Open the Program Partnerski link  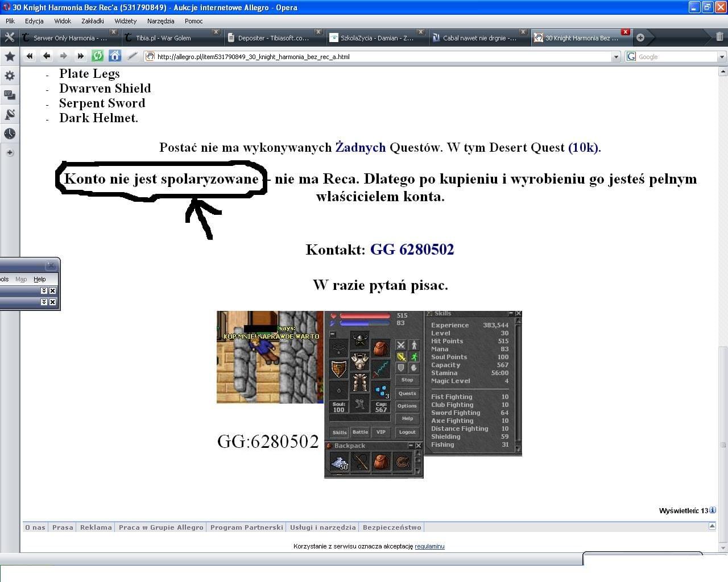(x=246, y=527)
